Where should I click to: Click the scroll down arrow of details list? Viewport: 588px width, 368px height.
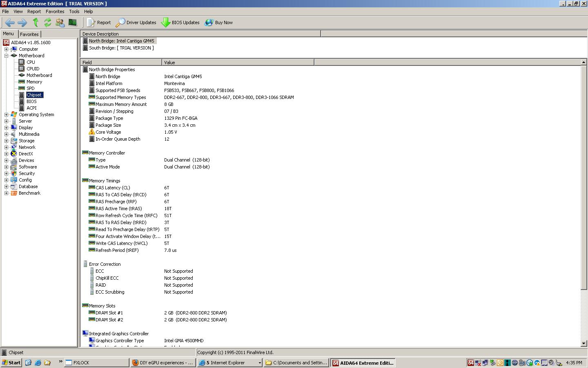(584, 343)
